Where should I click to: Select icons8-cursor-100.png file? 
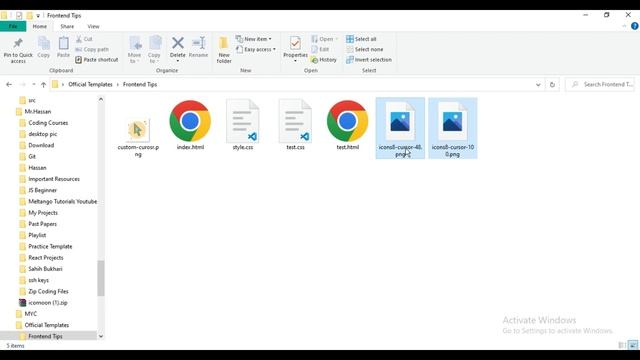coord(453,128)
